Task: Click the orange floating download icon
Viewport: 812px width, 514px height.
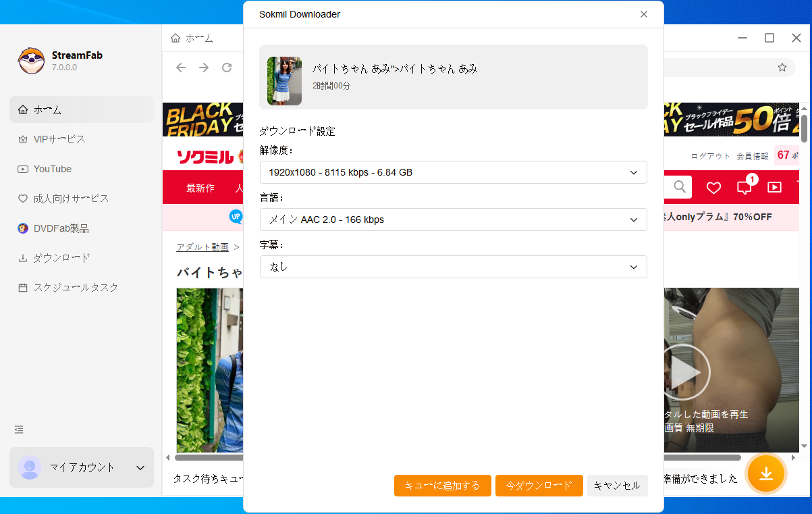Action: (x=765, y=473)
